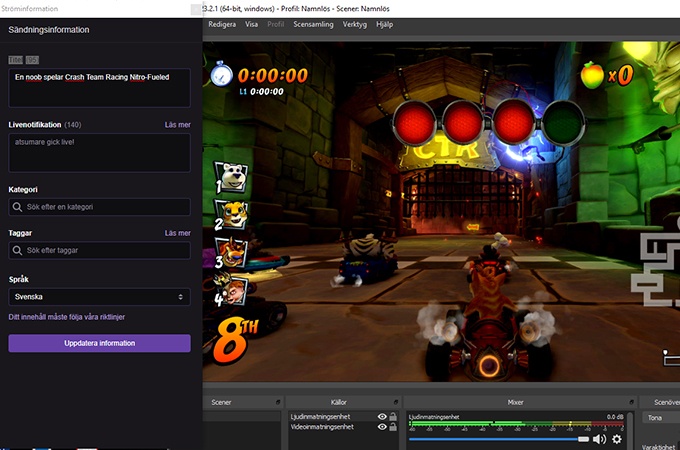The width and height of the screenshot is (680, 450).
Task: Open the Tona transition dropdown
Action: click(x=661, y=418)
